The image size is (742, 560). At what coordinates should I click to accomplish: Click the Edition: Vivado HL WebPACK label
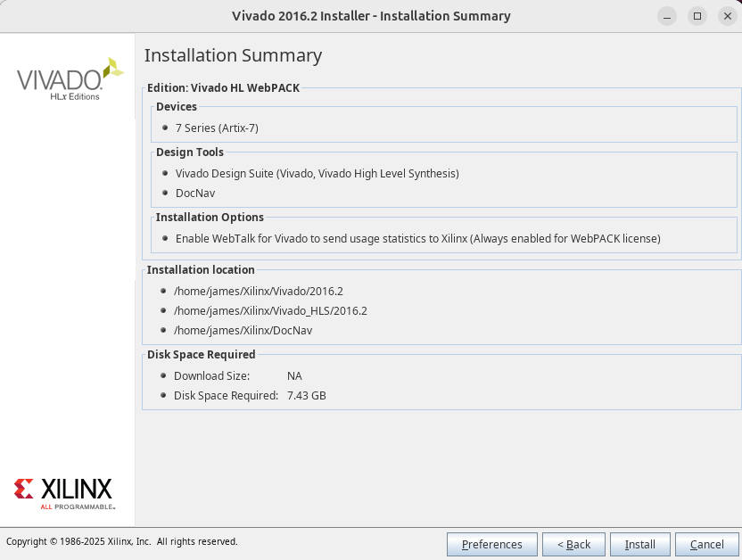pyautogui.click(x=223, y=87)
